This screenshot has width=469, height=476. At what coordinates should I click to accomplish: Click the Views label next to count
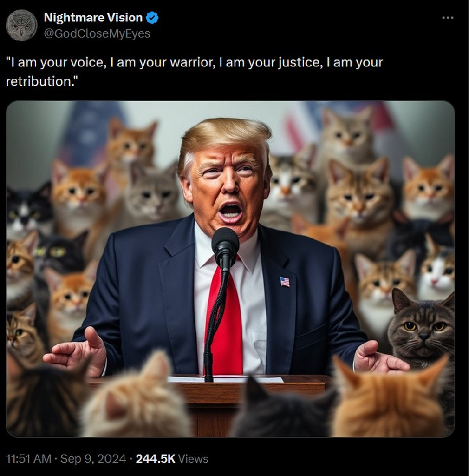click(x=193, y=458)
